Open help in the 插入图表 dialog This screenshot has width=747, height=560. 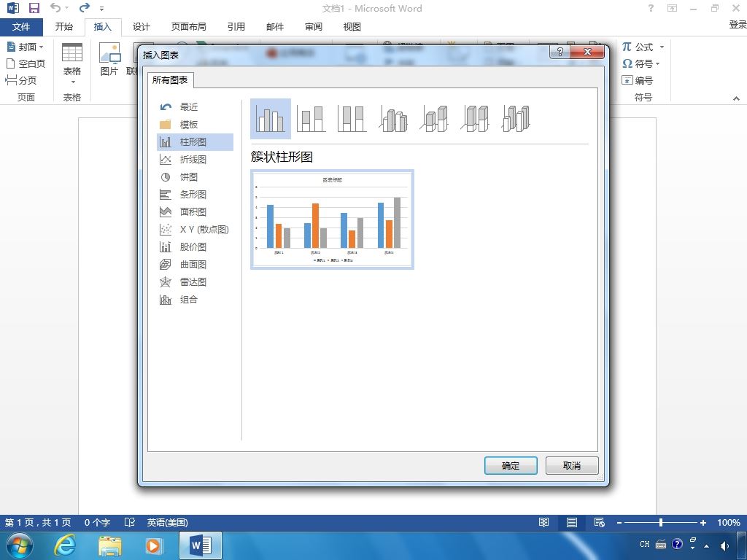pos(560,52)
